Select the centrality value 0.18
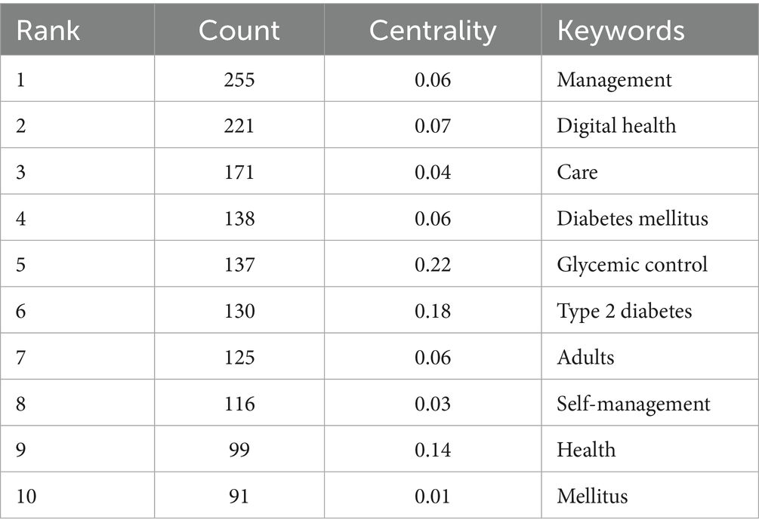The height and width of the screenshot is (532, 759). click(x=433, y=311)
